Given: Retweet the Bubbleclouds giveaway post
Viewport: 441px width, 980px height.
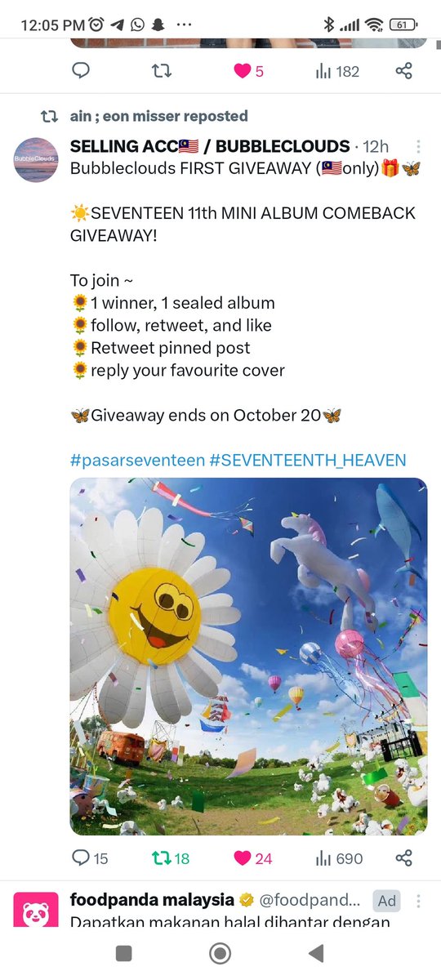Looking at the screenshot, I should point(171,858).
